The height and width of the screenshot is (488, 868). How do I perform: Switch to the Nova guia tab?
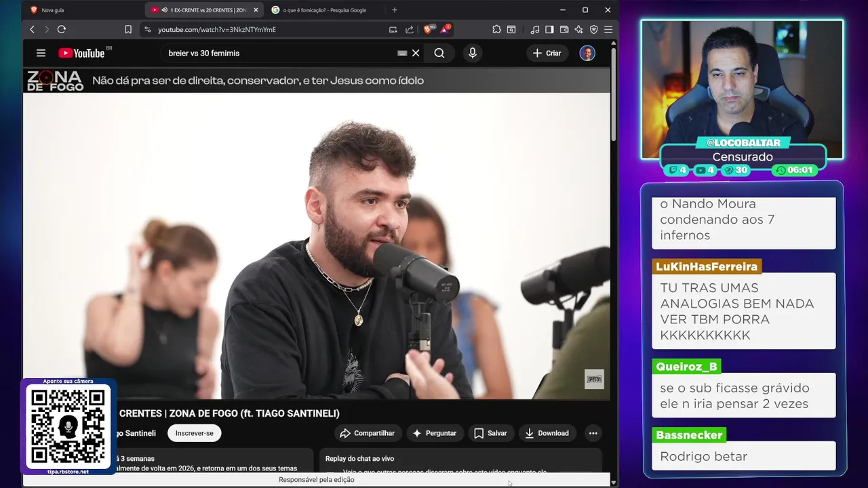click(81, 10)
